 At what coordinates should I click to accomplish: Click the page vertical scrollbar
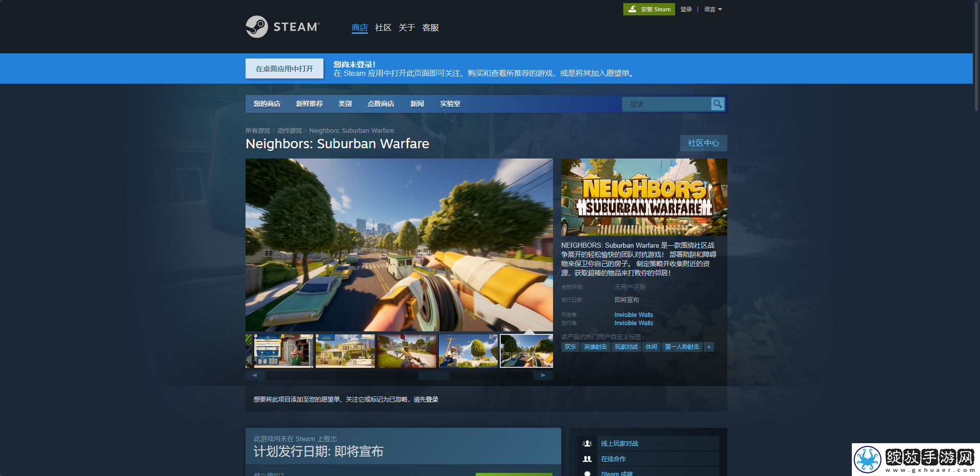[x=976, y=56]
